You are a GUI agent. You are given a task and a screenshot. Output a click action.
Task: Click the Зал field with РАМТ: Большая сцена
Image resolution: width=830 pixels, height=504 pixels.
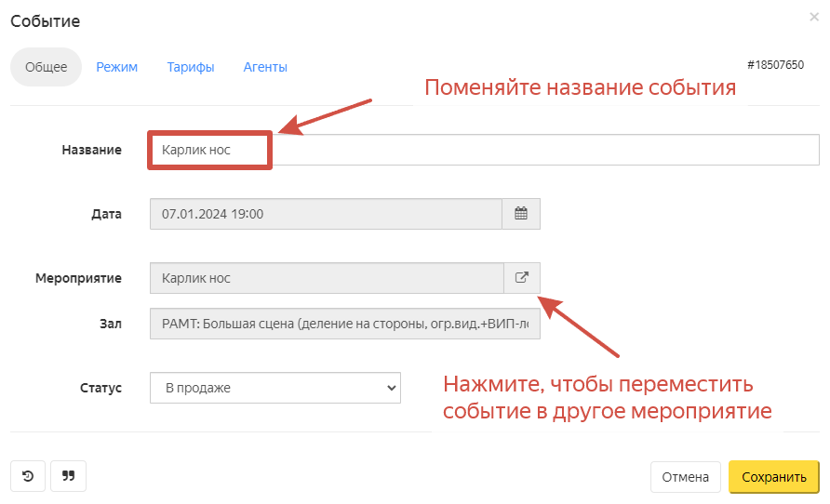click(x=344, y=324)
